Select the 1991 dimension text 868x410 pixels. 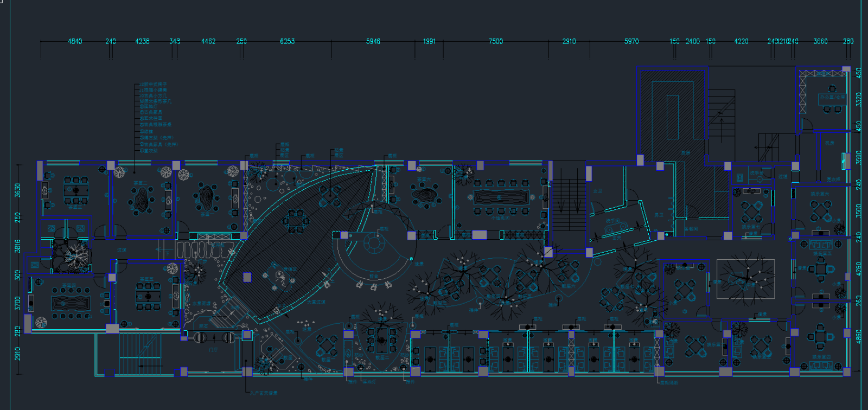429,41
